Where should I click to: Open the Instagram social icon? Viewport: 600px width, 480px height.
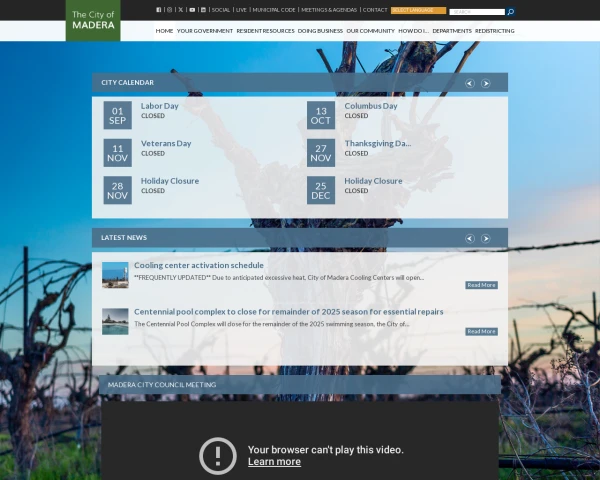170,10
